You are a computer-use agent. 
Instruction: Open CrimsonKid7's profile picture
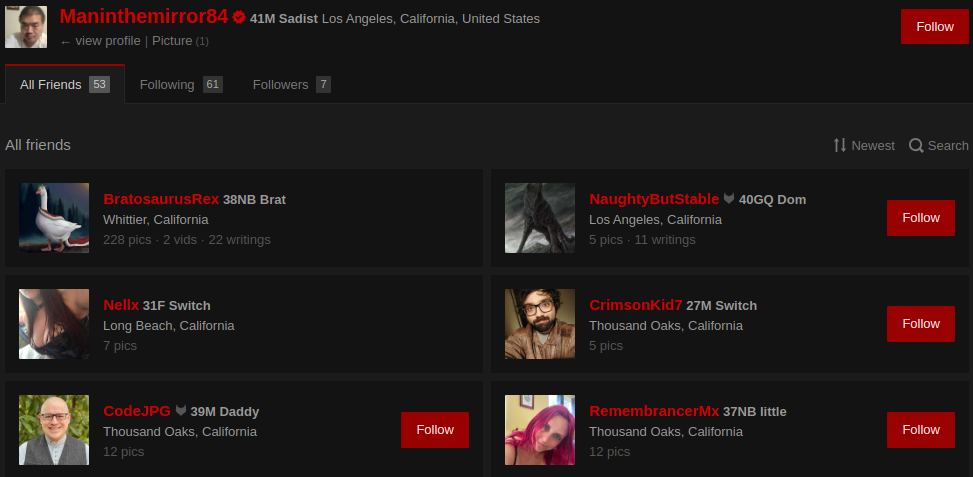[540, 324]
